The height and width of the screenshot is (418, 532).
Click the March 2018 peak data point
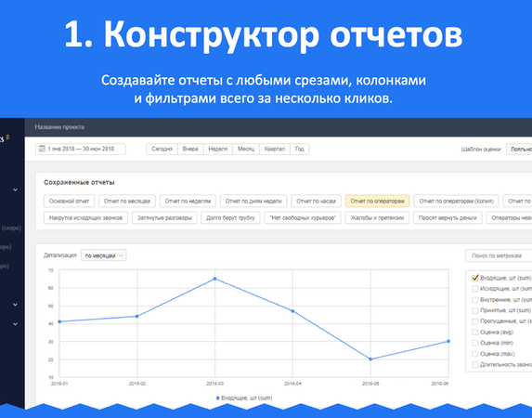pyautogui.click(x=214, y=279)
